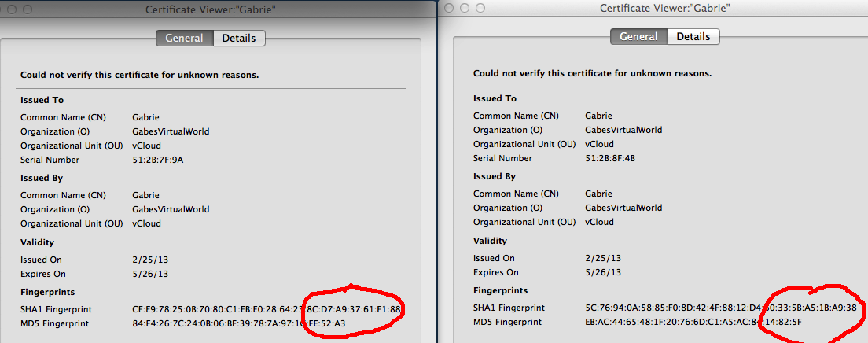Open Details tab in right Certificate Viewer

pos(693,36)
